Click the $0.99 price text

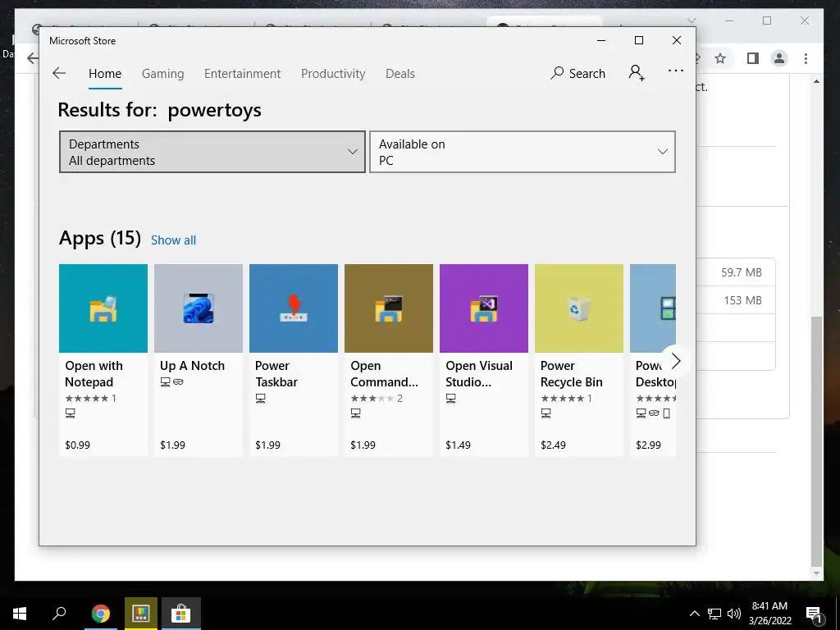(78, 445)
